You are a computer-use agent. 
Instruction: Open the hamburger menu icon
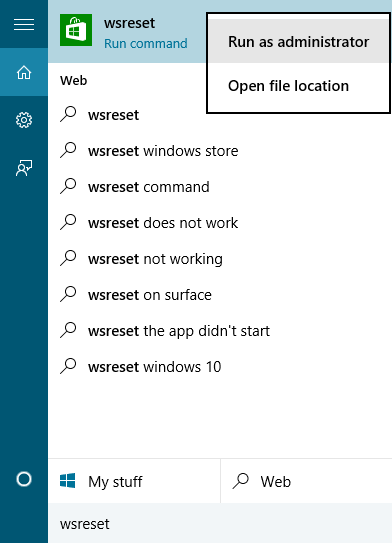(24, 24)
